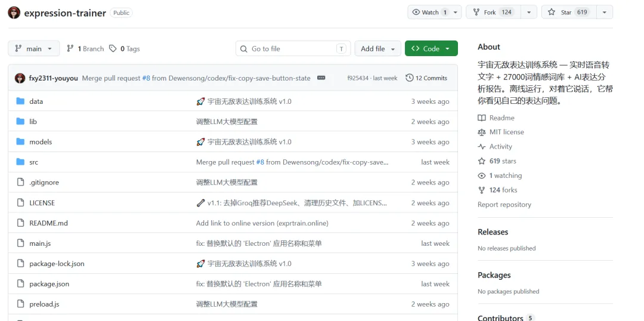Open the 1 Branch link
This screenshot has height=321, width=644.
pos(85,48)
